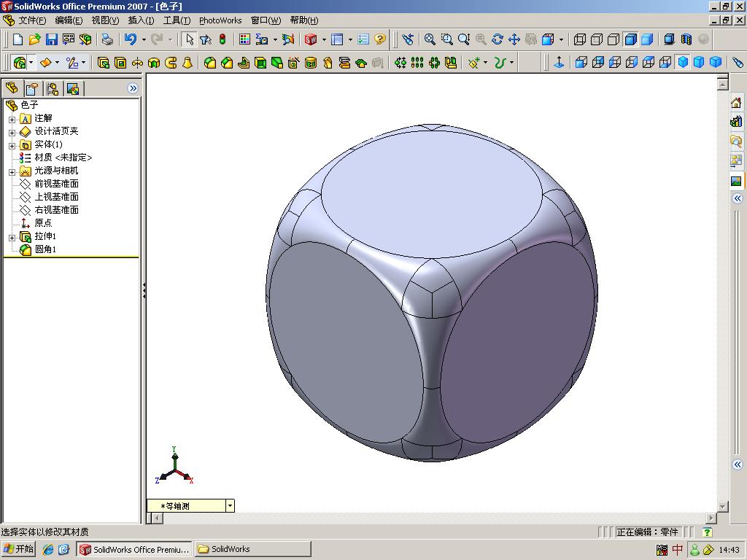Click the Revolved Boss feature icon
Screen dimensions: 747x560
(x=137, y=63)
